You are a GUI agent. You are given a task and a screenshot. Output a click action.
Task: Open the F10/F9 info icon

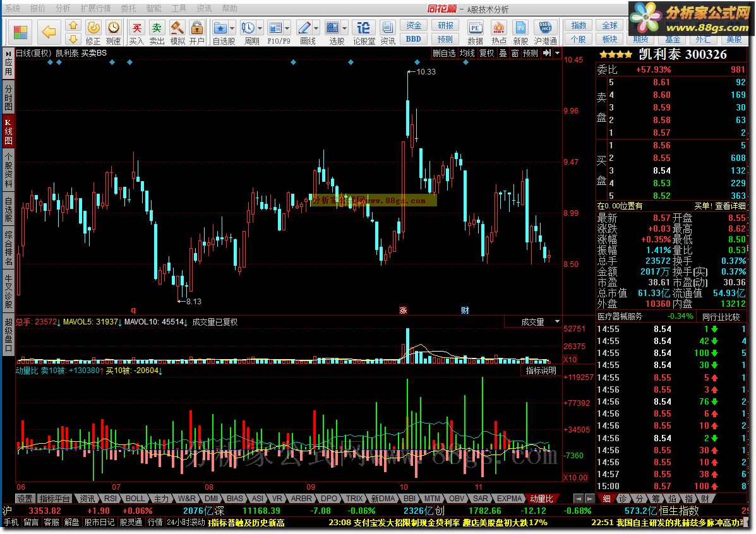tap(275, 28)
